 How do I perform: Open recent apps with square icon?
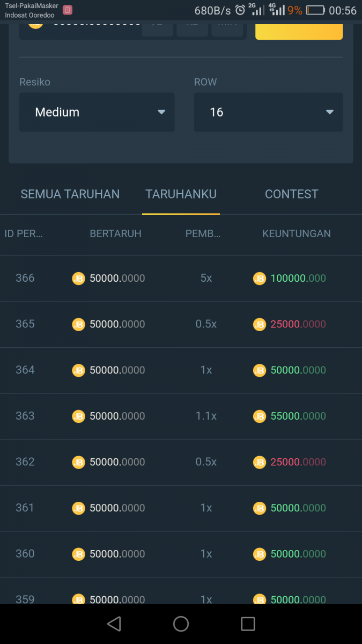pos(248,624)
